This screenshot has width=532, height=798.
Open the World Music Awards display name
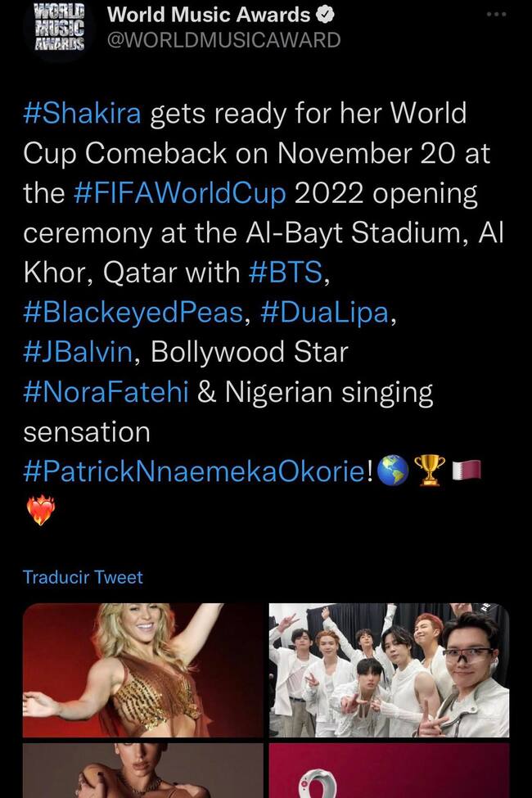(209, 15)
